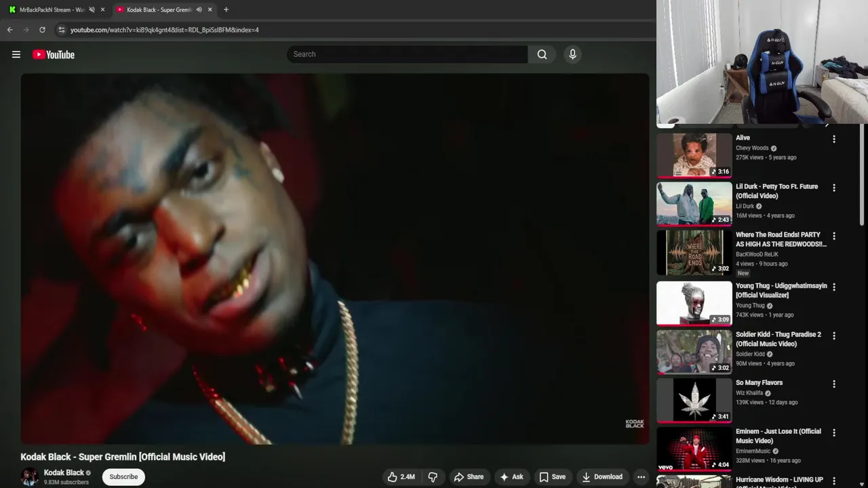Open the Alive by Chevy Woods thumbnail
Screen dimensions: 868x488
tap(694, 155)
